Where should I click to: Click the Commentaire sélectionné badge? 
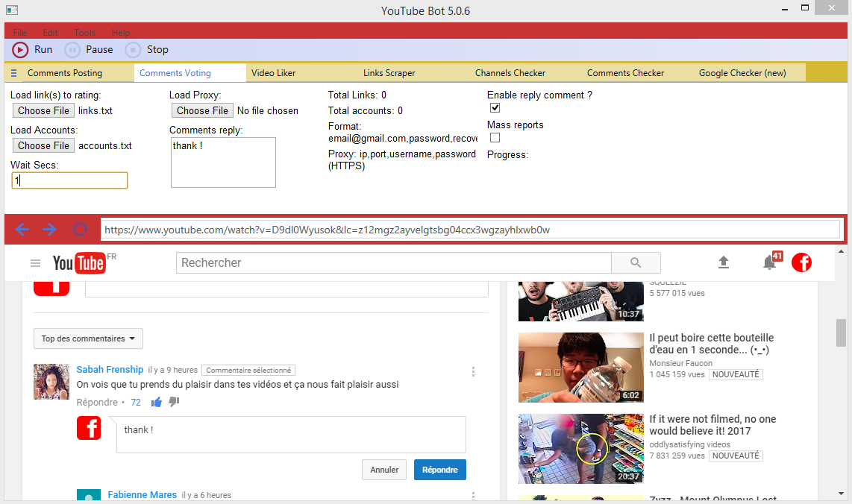click(248, 370)
